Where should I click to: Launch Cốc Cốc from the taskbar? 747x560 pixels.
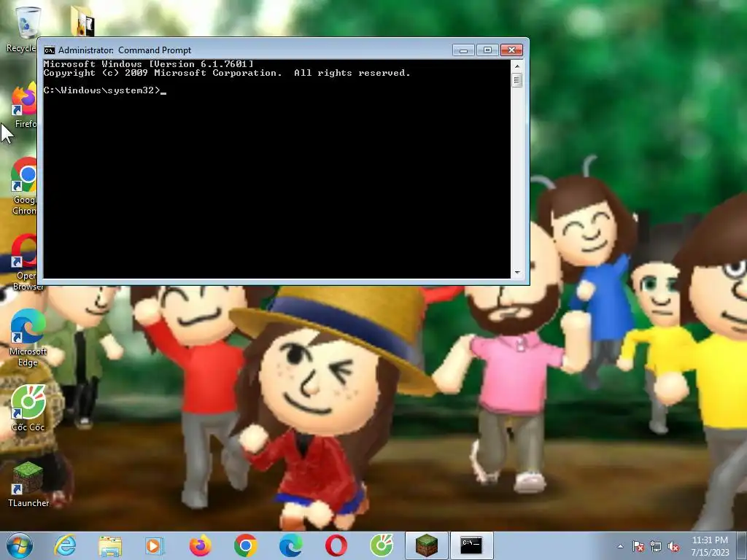pos(382,545)
